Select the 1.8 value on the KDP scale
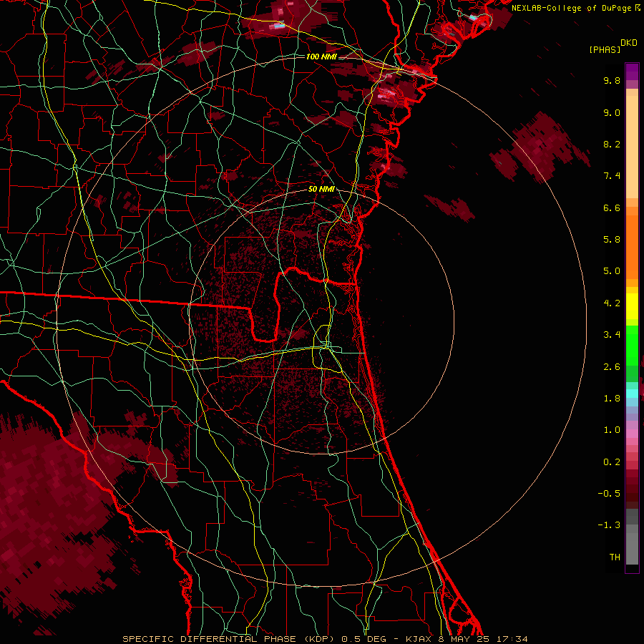This screenshot has width=644, height=644. pyautogui.click(x=612, y=399)
